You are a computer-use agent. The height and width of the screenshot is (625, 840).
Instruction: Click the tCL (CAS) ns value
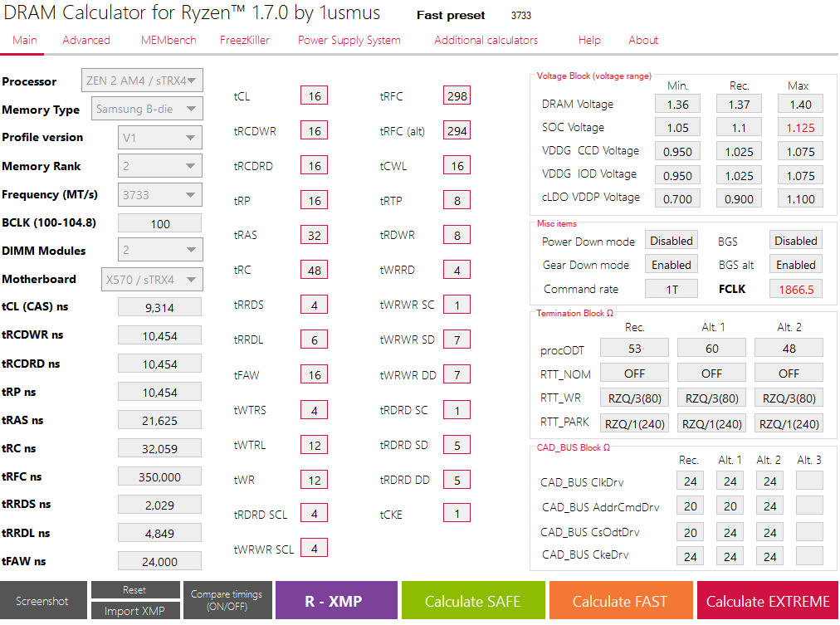click(159, 307)
